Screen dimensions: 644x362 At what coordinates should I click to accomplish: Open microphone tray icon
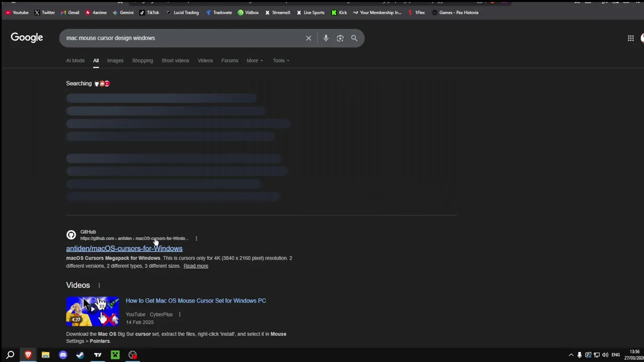coord(580,355)
